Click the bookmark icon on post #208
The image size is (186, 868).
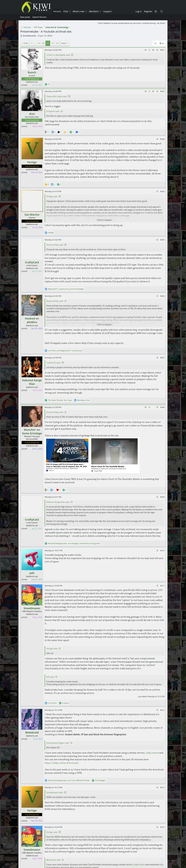coord(149,407)
